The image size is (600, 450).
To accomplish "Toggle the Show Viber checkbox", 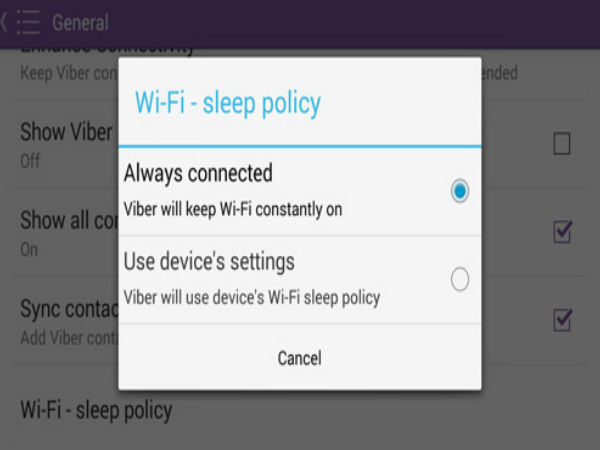I will coord(562,143).
